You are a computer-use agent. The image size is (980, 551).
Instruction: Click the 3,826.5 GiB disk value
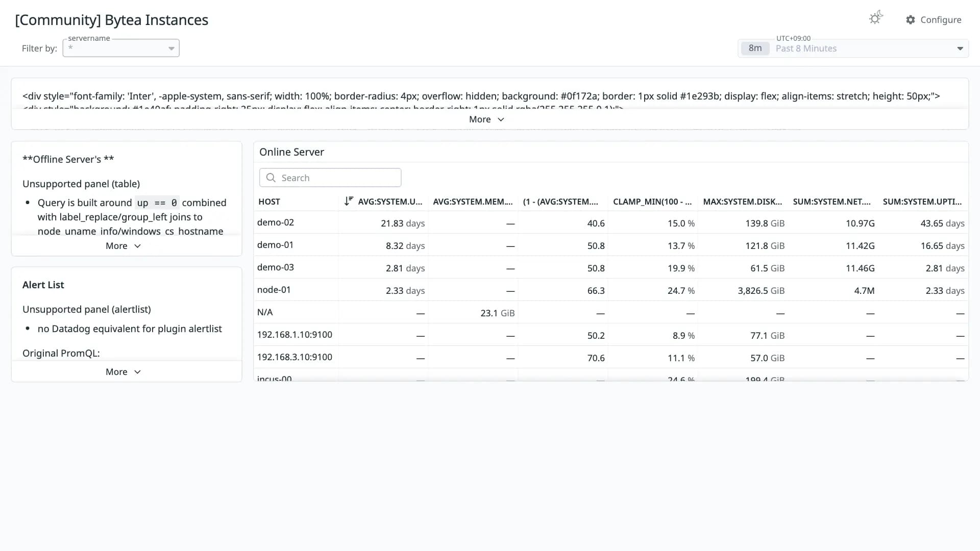[x=761, y=291]
